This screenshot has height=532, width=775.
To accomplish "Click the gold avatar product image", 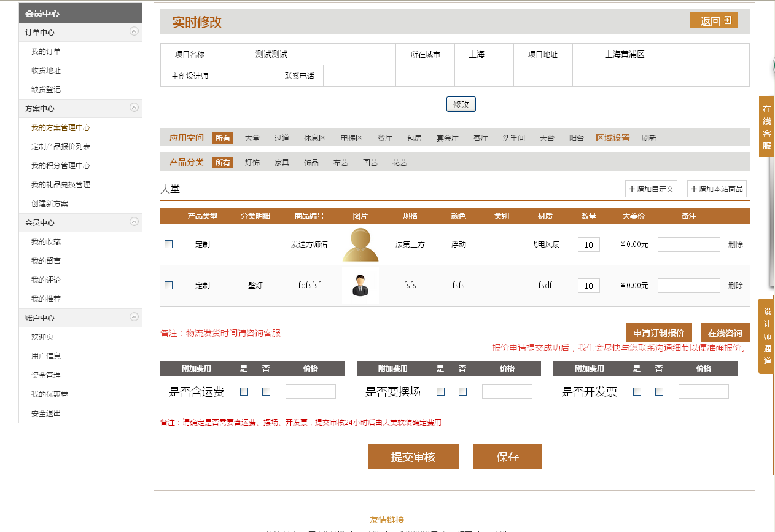I will [360, 244].
